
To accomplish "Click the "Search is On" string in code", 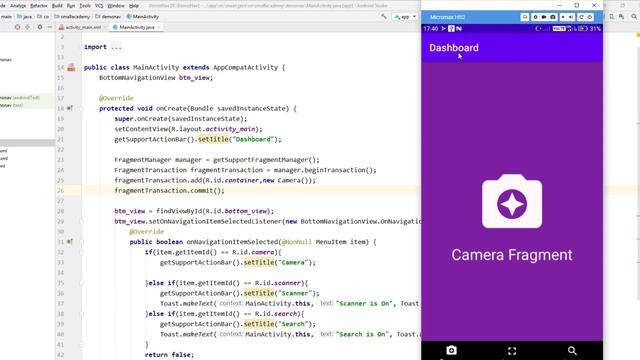I will pos(363,334).
